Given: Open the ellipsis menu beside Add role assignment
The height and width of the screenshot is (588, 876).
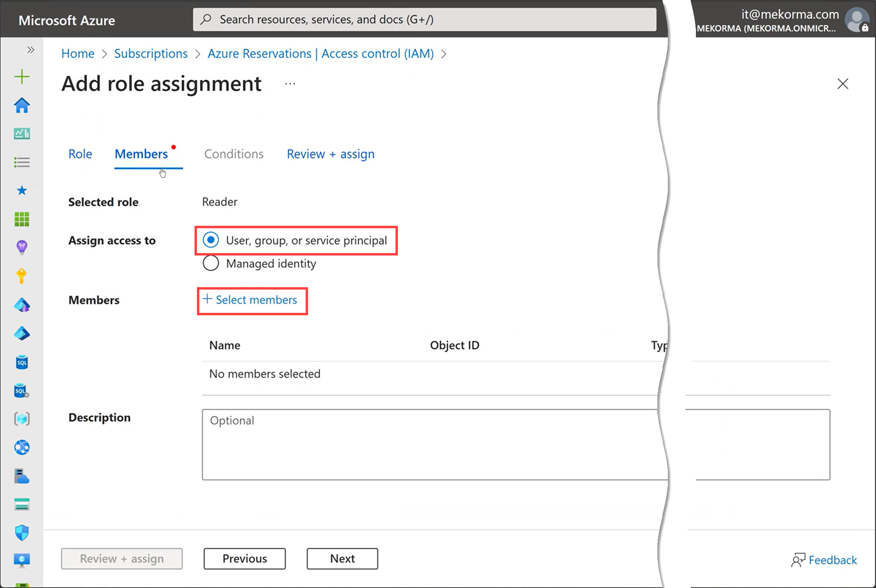Looking at the screenshot, I should tap(290, 84).
